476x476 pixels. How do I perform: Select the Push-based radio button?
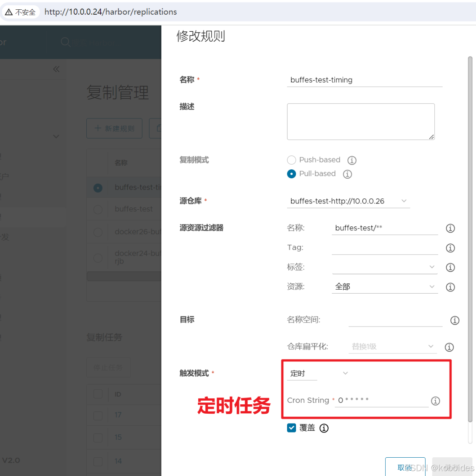pos(291,160)
